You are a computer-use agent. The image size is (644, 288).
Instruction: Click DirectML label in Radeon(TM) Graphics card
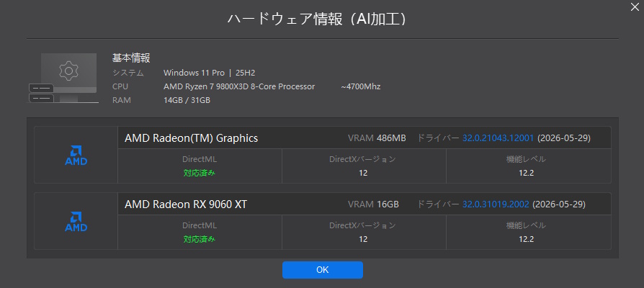point(200,159)
